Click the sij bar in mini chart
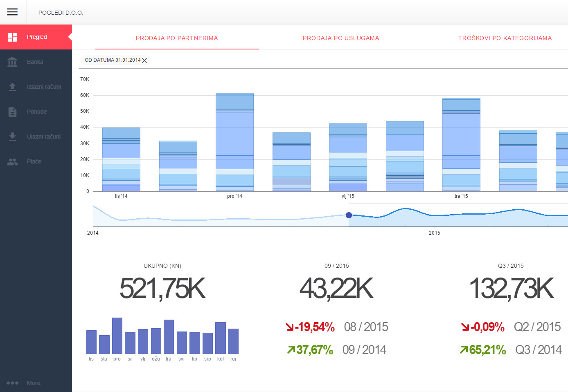The width and height of the screenshot is (568, 392). pos(130,343)
